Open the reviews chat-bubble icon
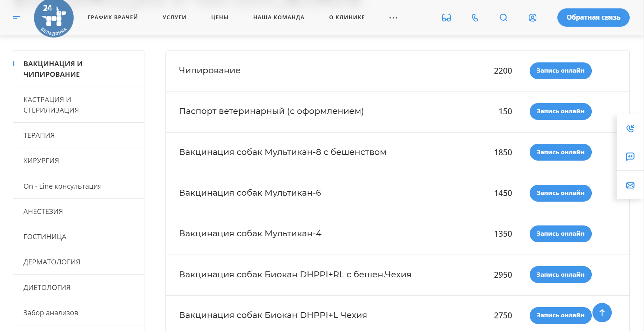This screenshot has width=644, height=331. (x=630, y=157)
